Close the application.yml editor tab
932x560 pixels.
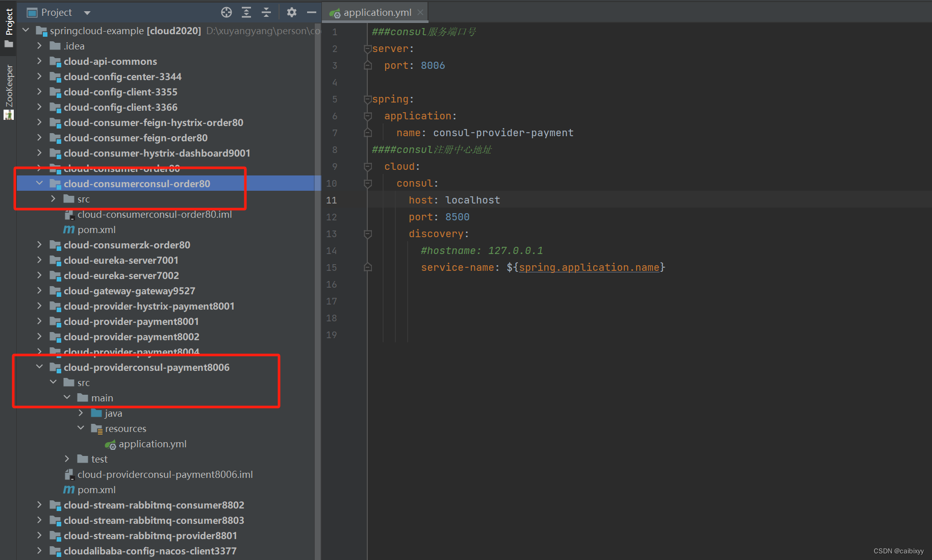point(420,12)
